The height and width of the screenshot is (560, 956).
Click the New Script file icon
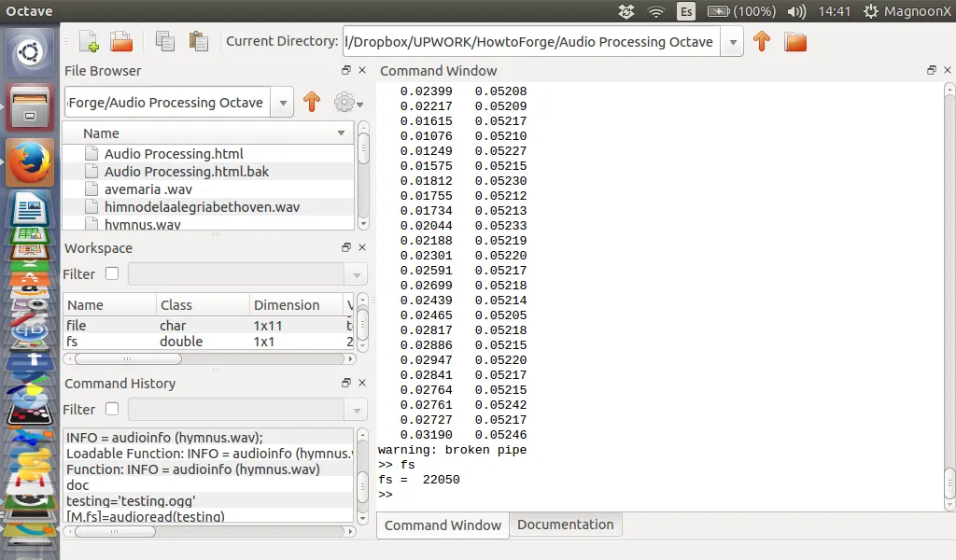pyautogui.click(x=89, y=41)
